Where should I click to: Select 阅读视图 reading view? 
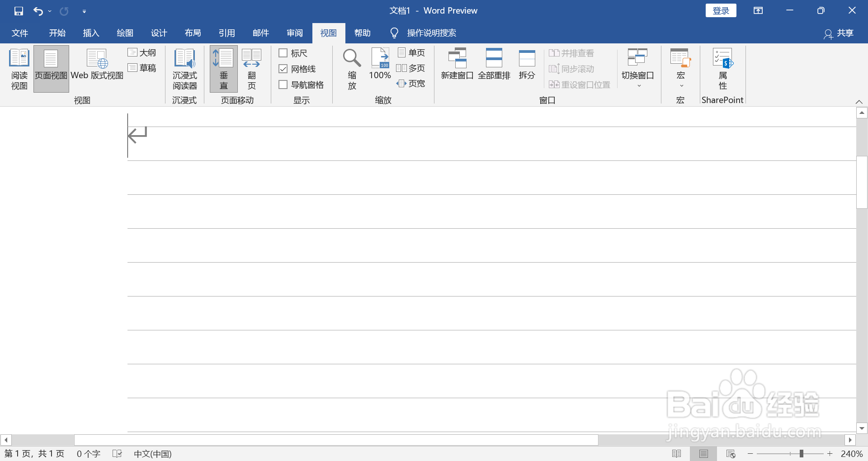19,69
